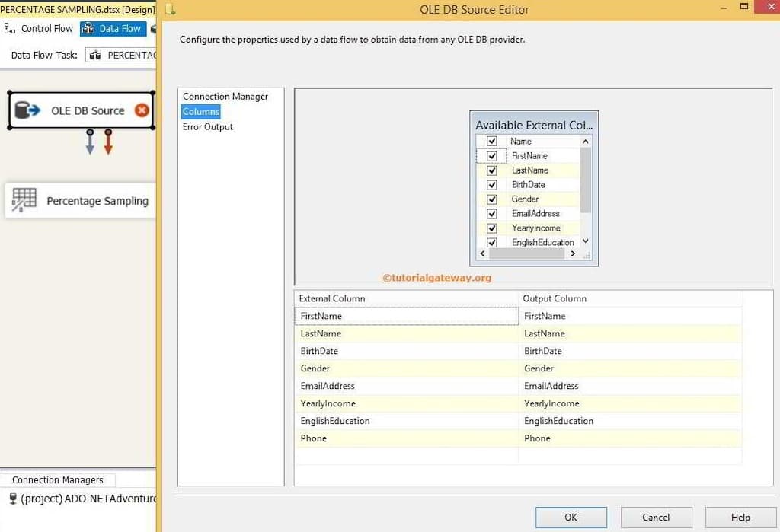Select the EnglishEducation external column cell

[407, 421]
